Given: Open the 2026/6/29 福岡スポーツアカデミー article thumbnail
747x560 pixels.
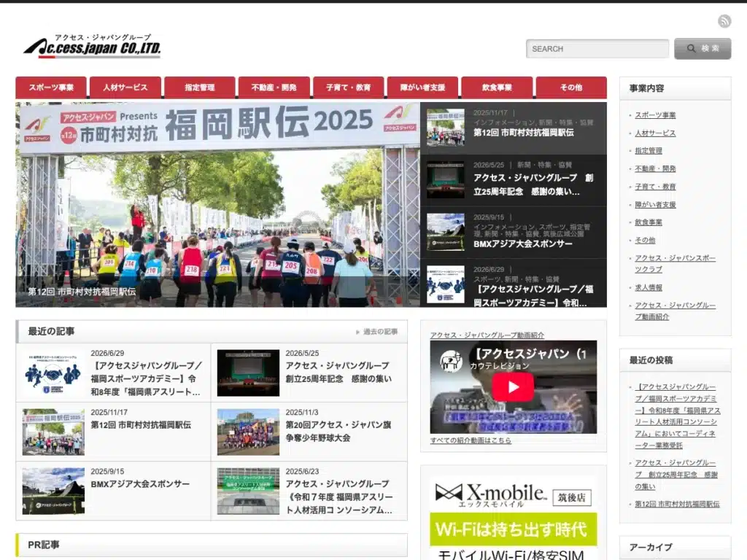Looking at the screenshot, I should [x=53, y=373].
